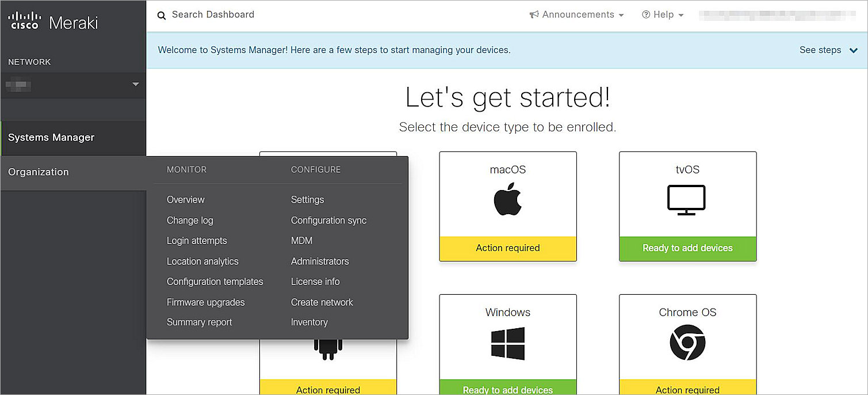Click the Cisco Meraki logo
The image size is (868, 395).
52,21
